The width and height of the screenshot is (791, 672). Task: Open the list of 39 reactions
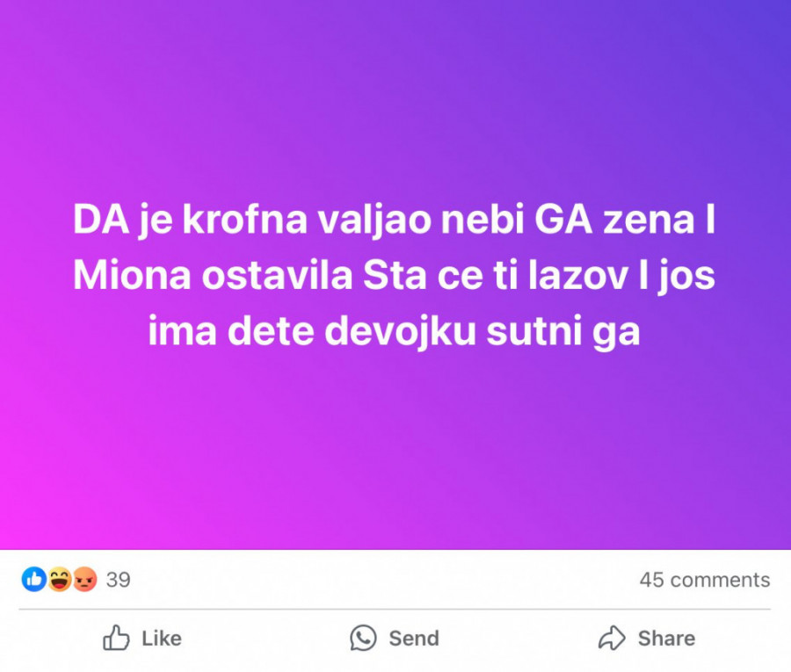tap(118, 580)
